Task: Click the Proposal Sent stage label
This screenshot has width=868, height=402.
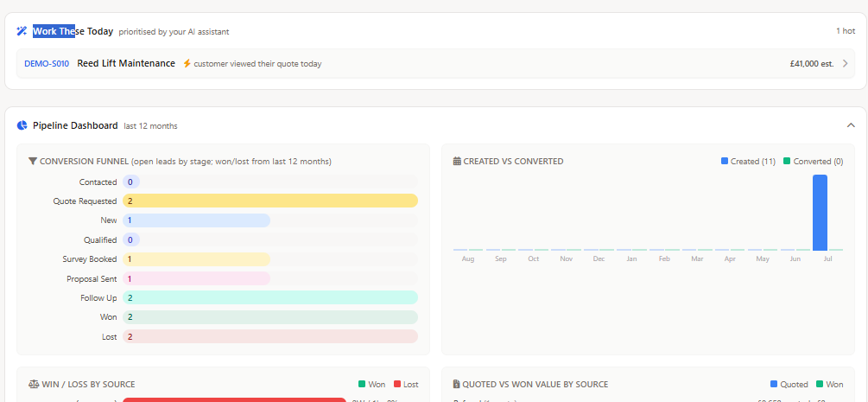Action: click(x=92, y=278)
